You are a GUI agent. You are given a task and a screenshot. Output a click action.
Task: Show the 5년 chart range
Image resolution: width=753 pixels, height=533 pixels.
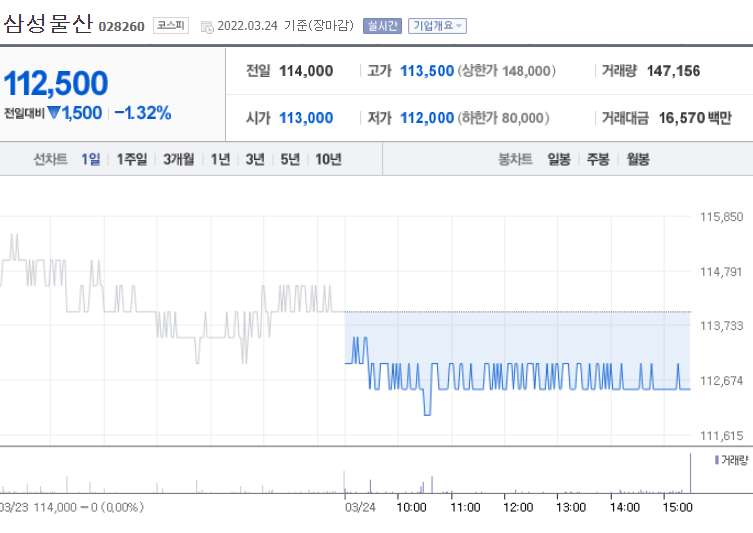coord(290,159)
